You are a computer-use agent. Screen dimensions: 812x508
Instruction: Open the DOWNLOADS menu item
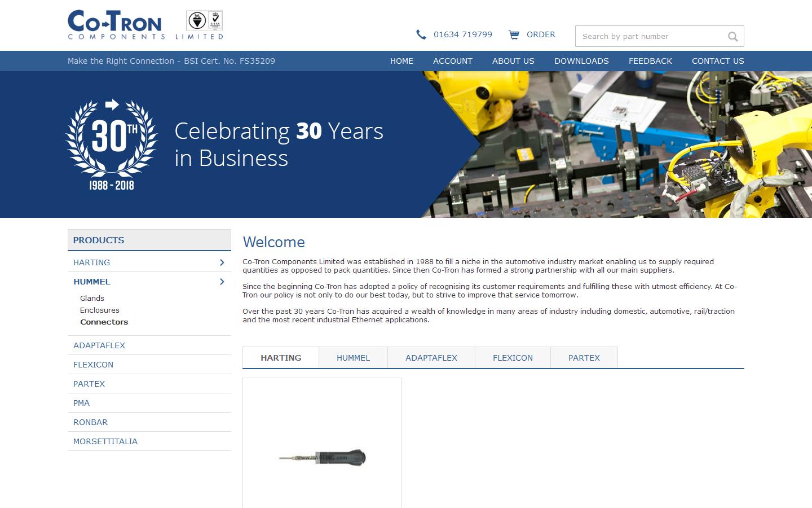coord(581,61)
